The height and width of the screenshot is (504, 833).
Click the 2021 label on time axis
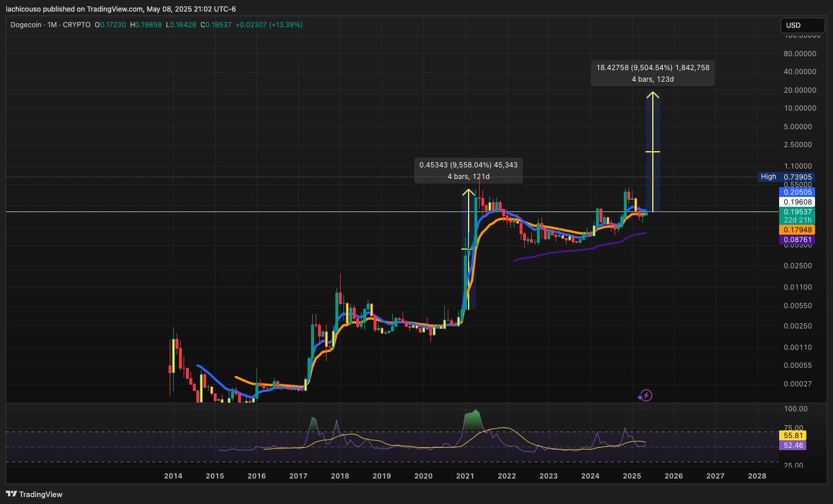point(465,476)
